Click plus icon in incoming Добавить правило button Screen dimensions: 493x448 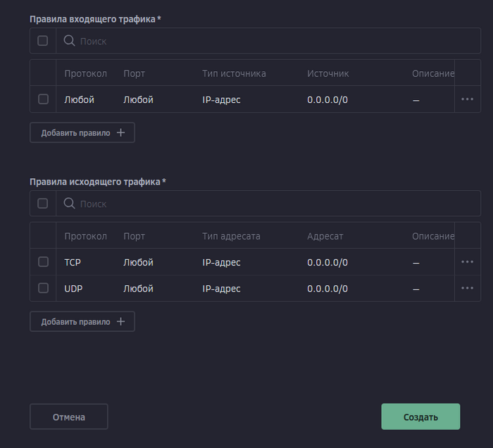(120, 132)
